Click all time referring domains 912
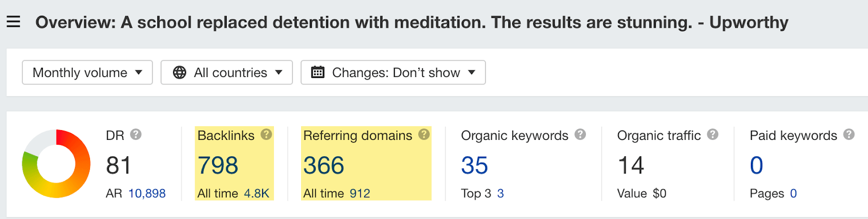The height and width of the screenshot is (219, 868). point(360,194)
